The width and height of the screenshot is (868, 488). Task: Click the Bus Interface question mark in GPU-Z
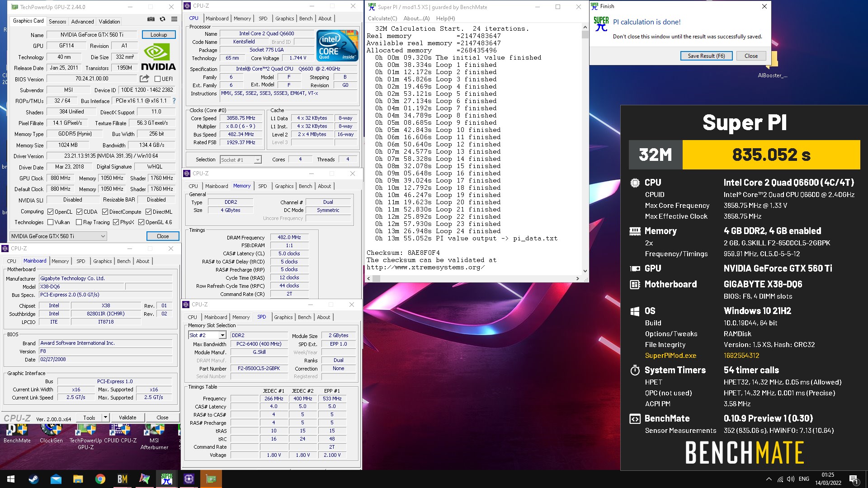click(174, 101)
